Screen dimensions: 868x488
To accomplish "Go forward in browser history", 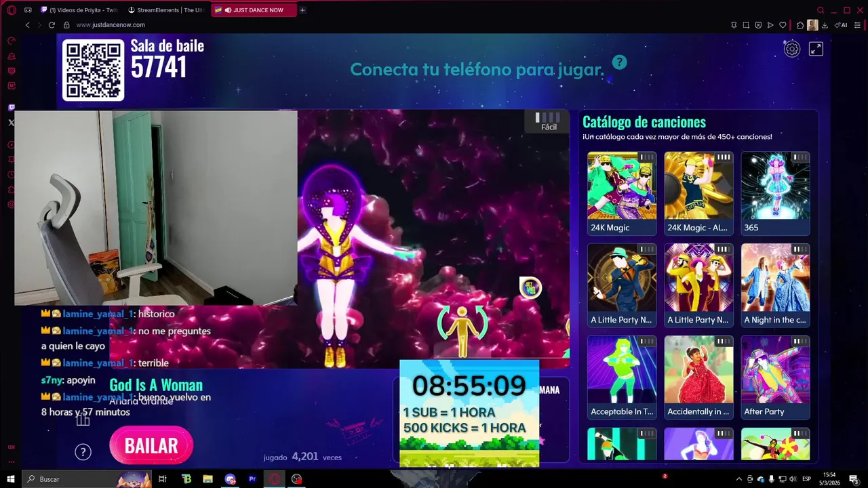I will (x=39, y=25).
